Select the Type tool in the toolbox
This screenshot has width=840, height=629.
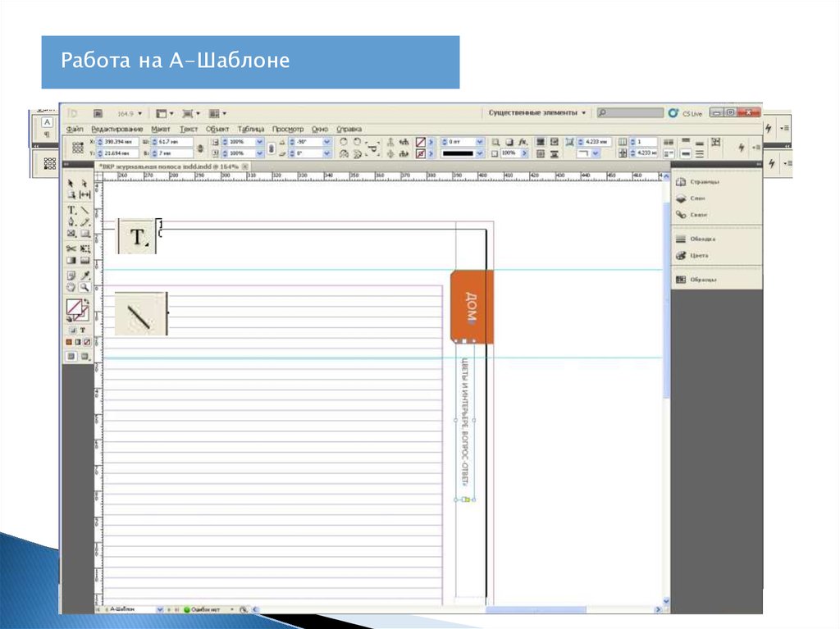click(71, 211)
